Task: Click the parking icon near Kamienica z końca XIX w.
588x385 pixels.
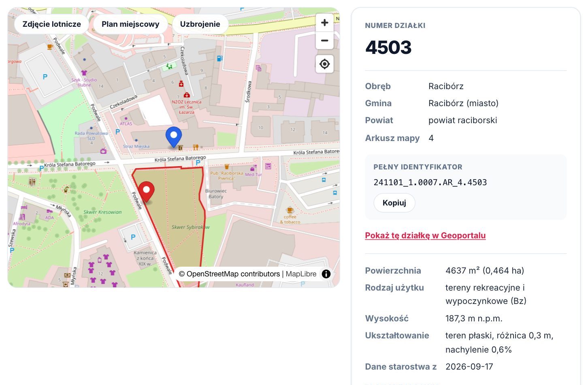Action: coord(133,237)
